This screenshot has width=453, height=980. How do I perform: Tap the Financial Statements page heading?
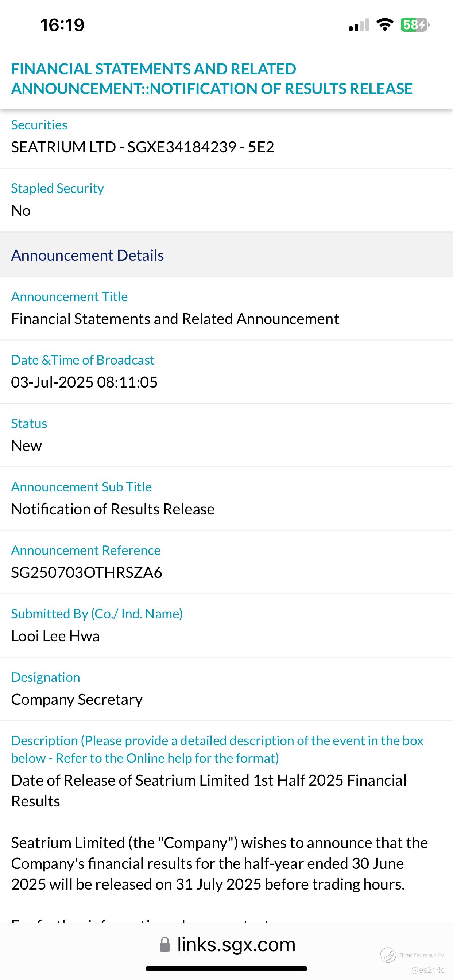coord(212,79)
